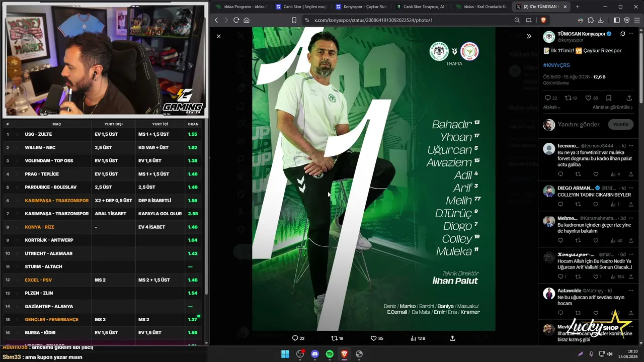This screenshot has height=362, width=644.
Task: Click the microphone icon in system tray
Action: (591, 354)
